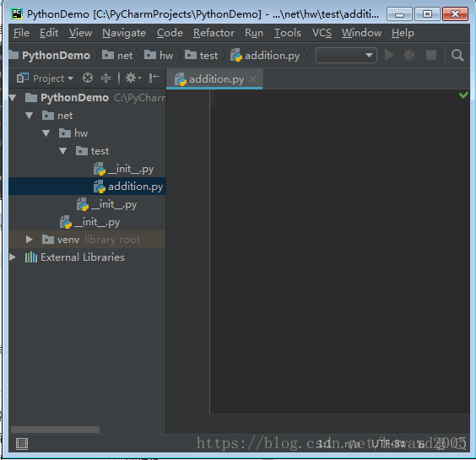476x460 pixels.
Task: Expand External Libraries node
Action: 13,257
